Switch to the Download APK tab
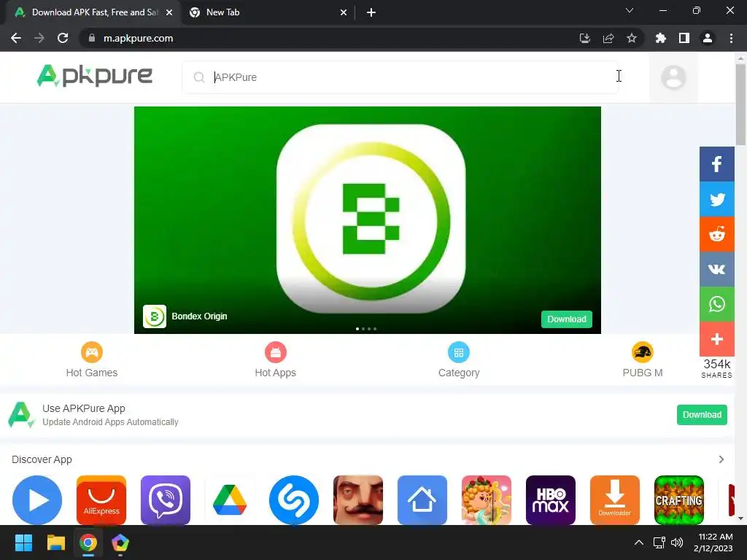 (93, 12)
